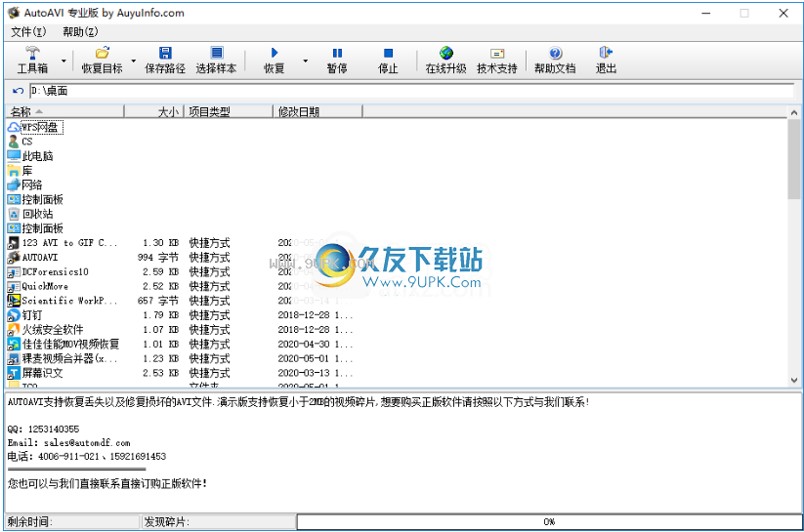Select Scientific WorkP... shortcut
Image resolution: width=804 pixels, height=532 pixels.
[x=63, y=301]
